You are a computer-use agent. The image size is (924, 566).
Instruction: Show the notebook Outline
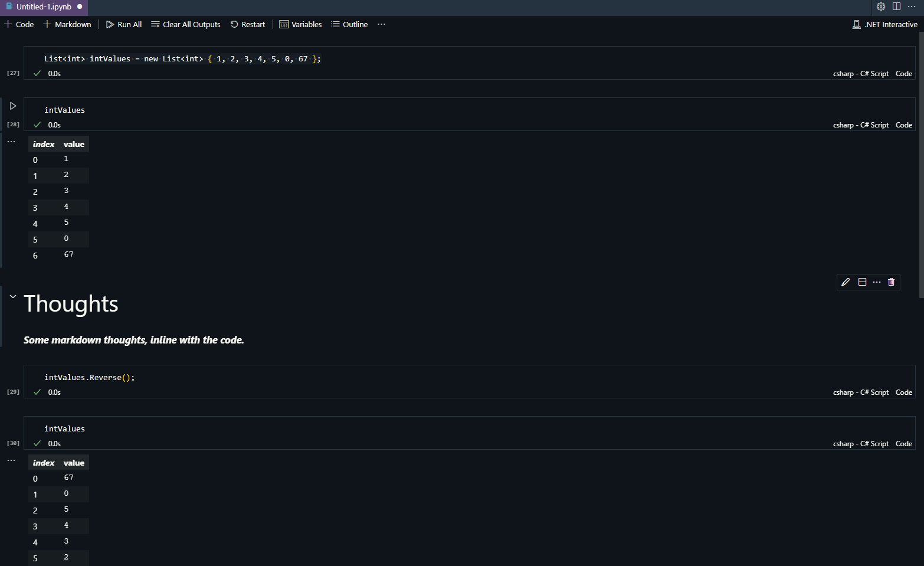click(x=349, y=24)
